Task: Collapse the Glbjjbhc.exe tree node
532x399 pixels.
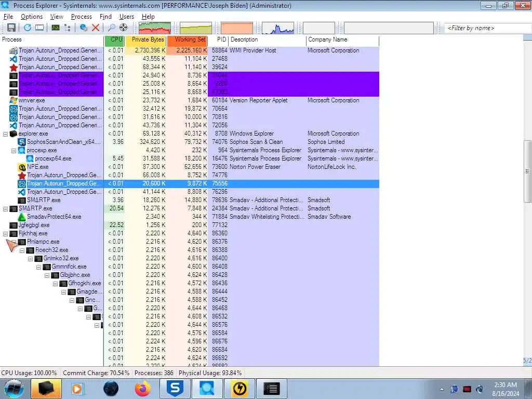Action: 47,275
